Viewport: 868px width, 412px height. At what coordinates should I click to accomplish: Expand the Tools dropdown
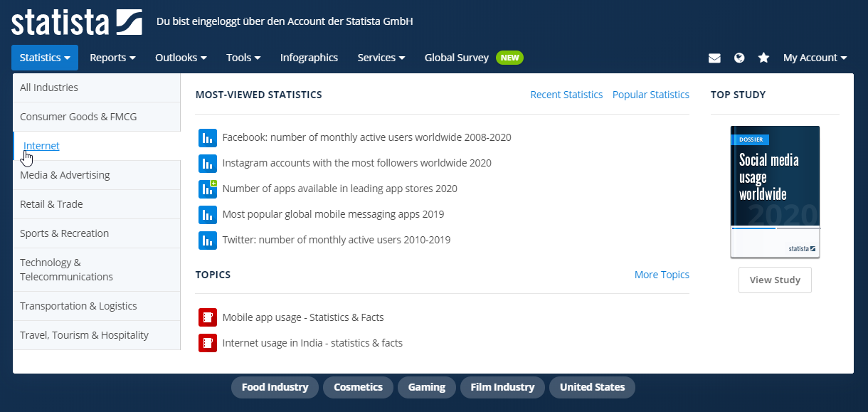243,58
